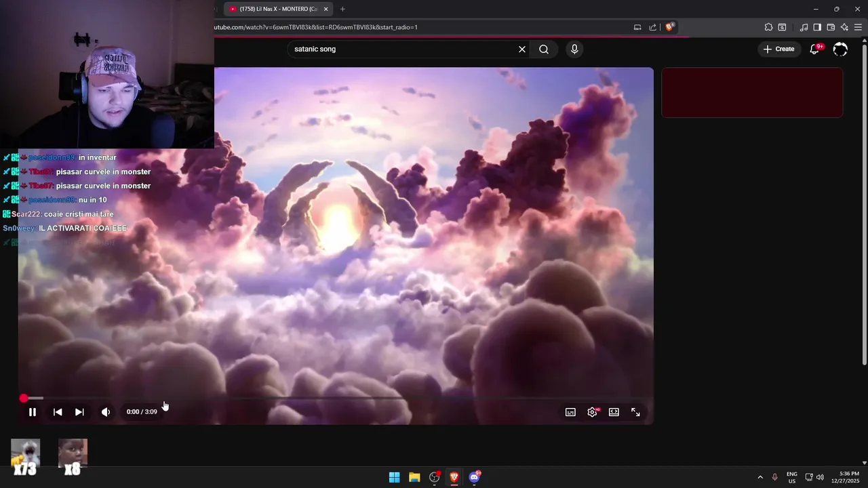Click chat message 'in inventar'
This screenshot has width=868, height=488.
pos(98,157)
